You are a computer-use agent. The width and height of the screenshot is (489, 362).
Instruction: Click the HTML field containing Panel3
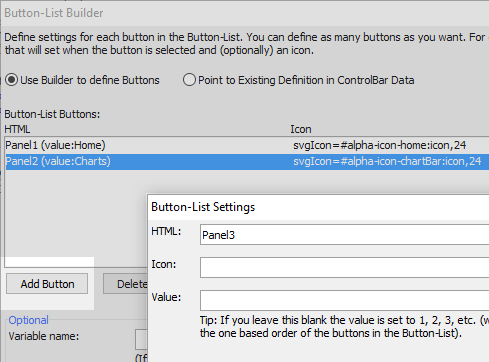click(344, 235)
